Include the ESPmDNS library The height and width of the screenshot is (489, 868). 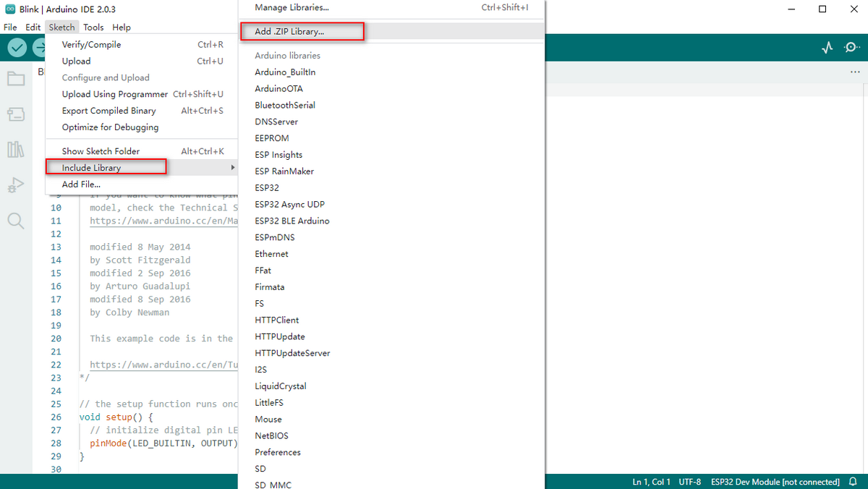391,237
